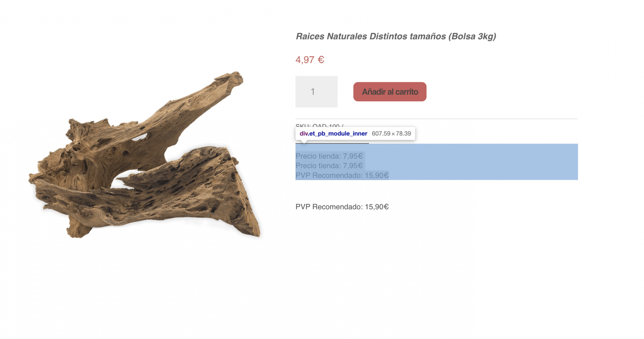Image resolution: width=644 pixels, height=339 pixels.
Task: Select the Raices Naturales product title
Action: (396, 36)
